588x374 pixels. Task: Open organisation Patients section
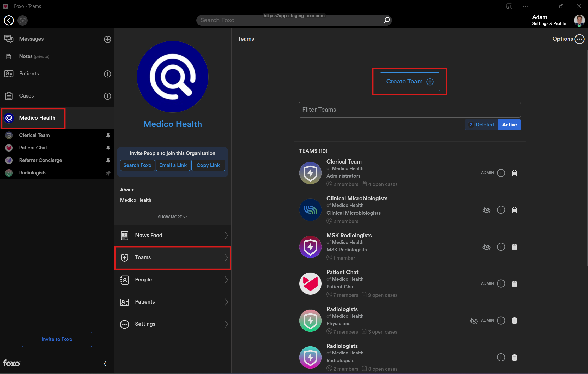173,302
